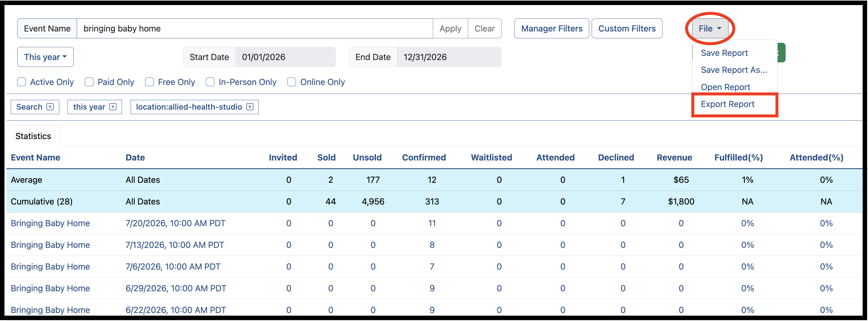Click the Start Date field

pos(285,57)
